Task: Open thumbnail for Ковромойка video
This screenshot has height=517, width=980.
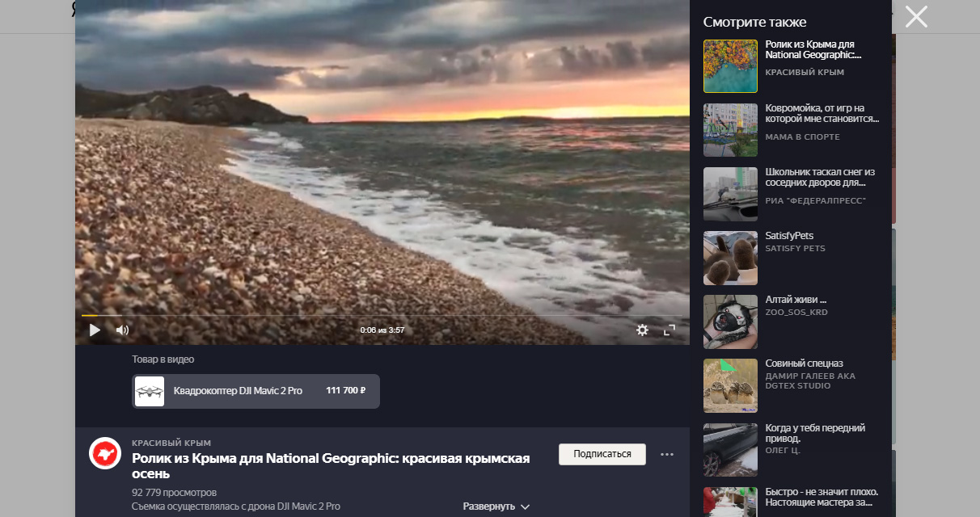Action: [x=730, y=130]
